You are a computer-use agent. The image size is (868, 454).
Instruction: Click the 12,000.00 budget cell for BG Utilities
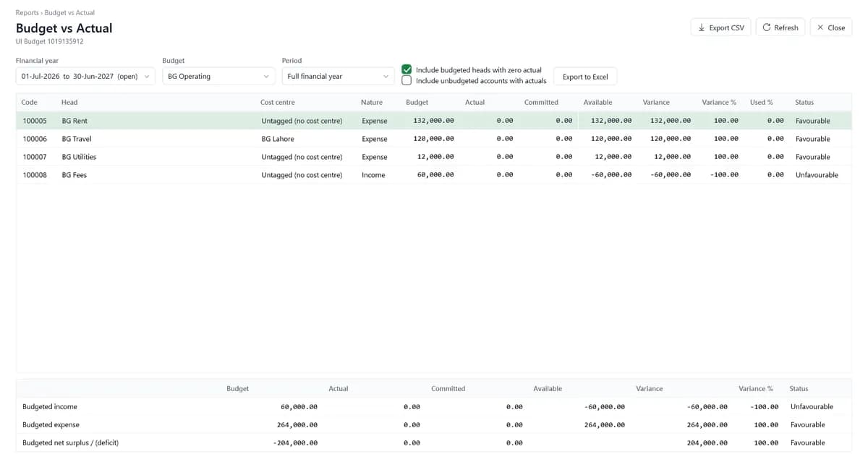(x=435, y=157)
